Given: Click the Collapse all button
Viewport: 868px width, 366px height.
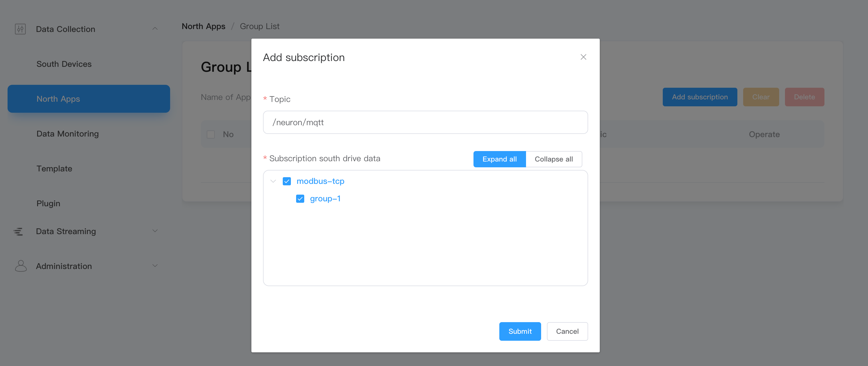Looking at the screenshot, I should (x=553, y=159).
